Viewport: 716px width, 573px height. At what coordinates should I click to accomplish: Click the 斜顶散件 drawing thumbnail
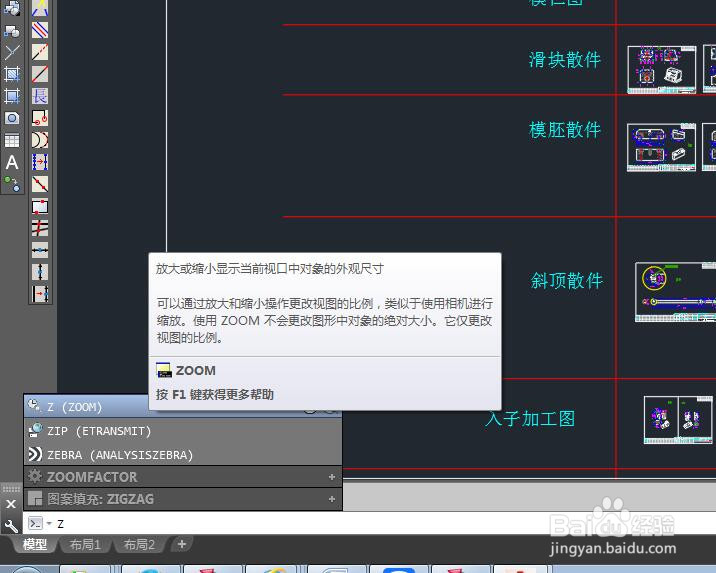(x=676, y=292)
